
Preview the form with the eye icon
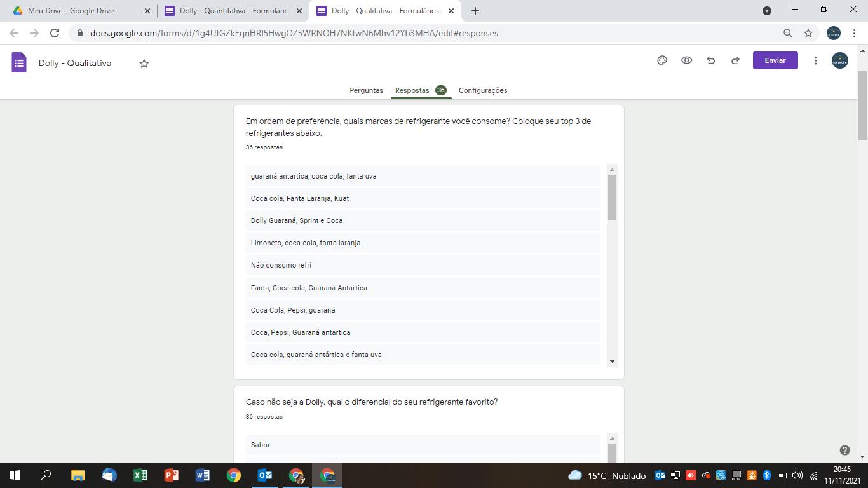(687, 60)
